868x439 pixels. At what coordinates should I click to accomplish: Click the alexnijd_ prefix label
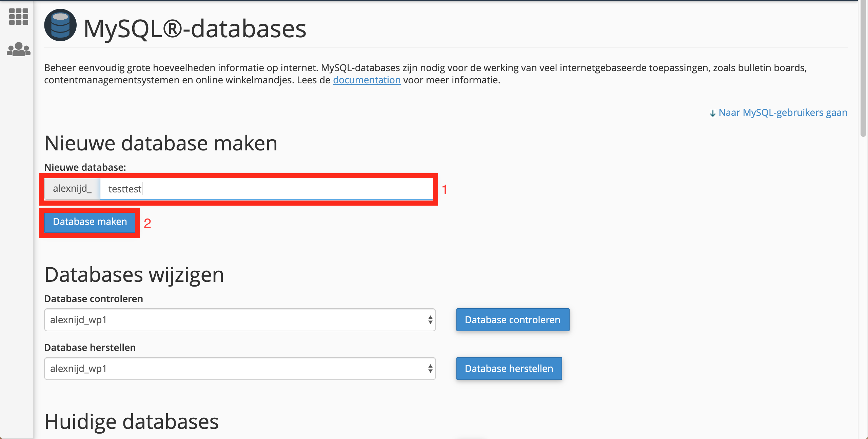(x=72, y=188)
